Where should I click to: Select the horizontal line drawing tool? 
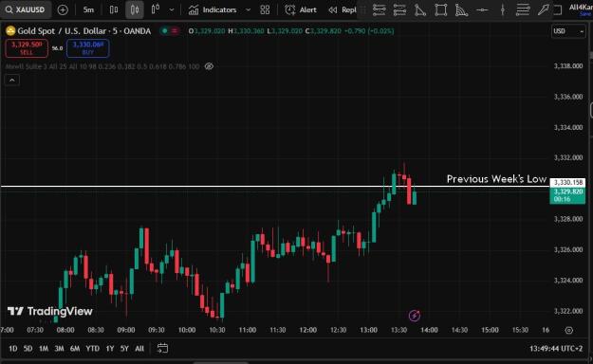482,9
